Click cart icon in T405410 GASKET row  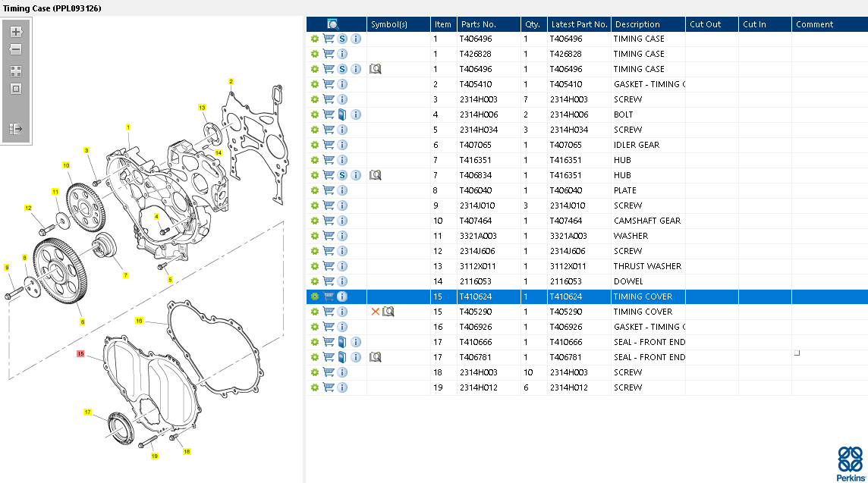click(x=329, y=84)
